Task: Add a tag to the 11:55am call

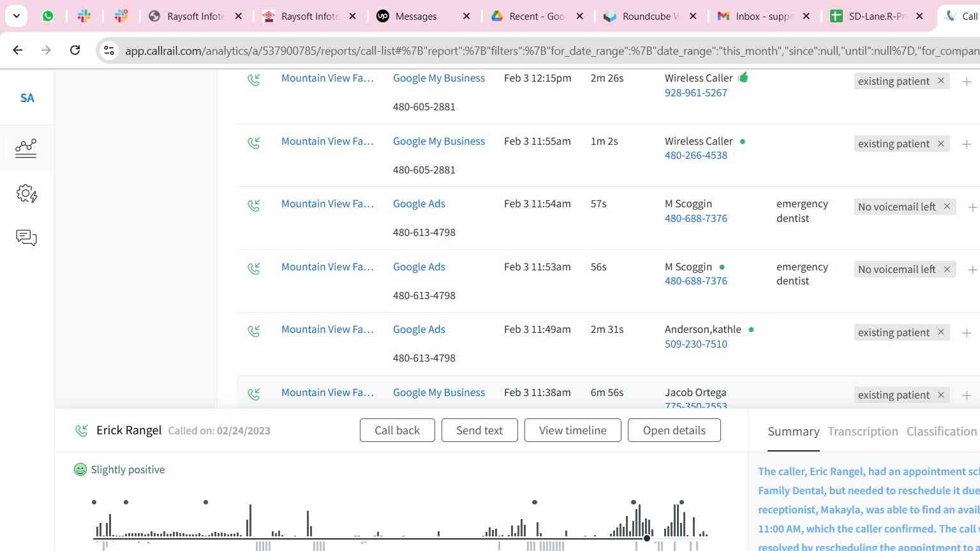Action: (967, 144)
